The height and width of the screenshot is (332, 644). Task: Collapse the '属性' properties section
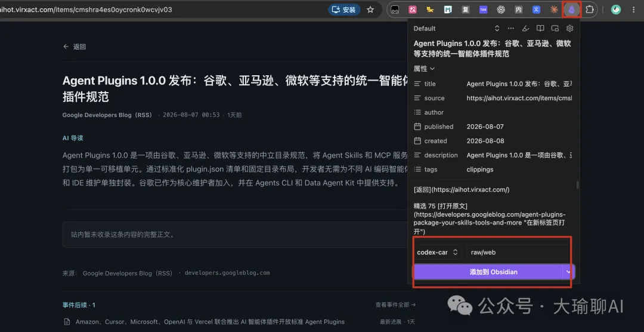click(x=424, y=69)
